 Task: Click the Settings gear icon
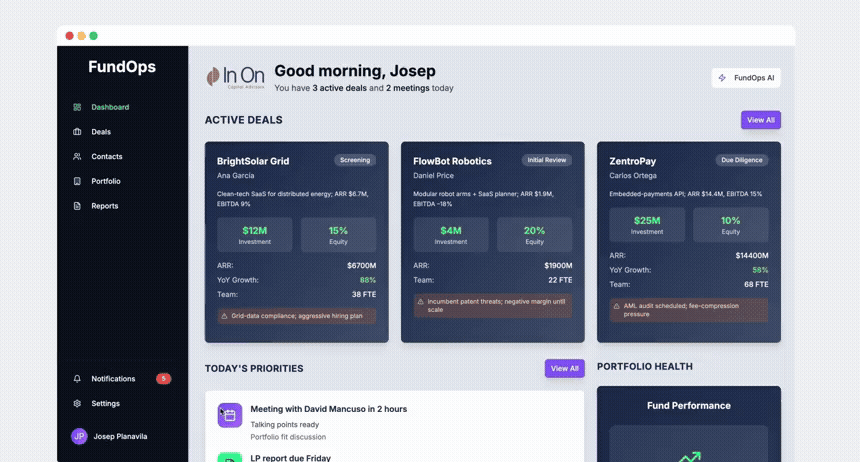[x=77, y=404]
